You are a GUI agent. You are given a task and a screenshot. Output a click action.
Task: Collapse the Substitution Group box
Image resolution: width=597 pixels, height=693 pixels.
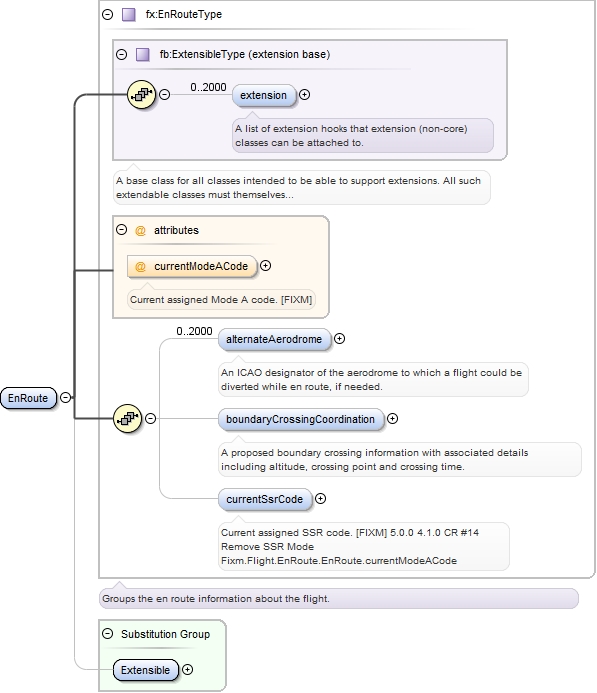click(x=107, y=634)
